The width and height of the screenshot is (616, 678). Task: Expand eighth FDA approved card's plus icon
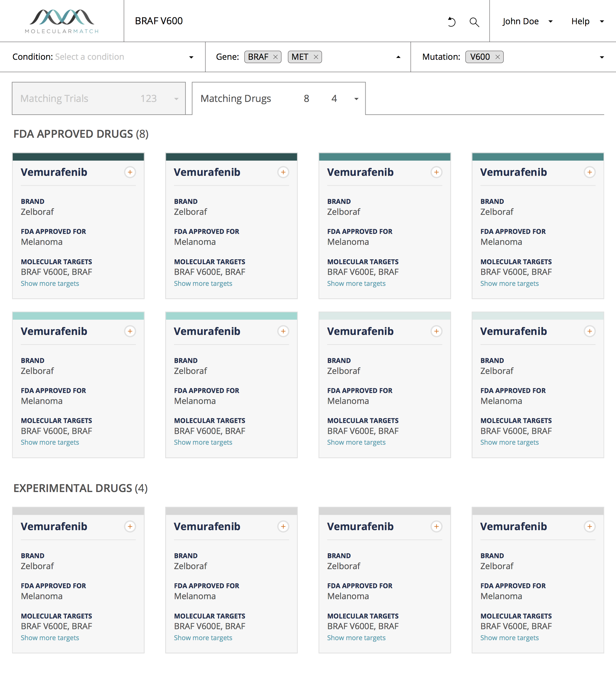[589, 331]
